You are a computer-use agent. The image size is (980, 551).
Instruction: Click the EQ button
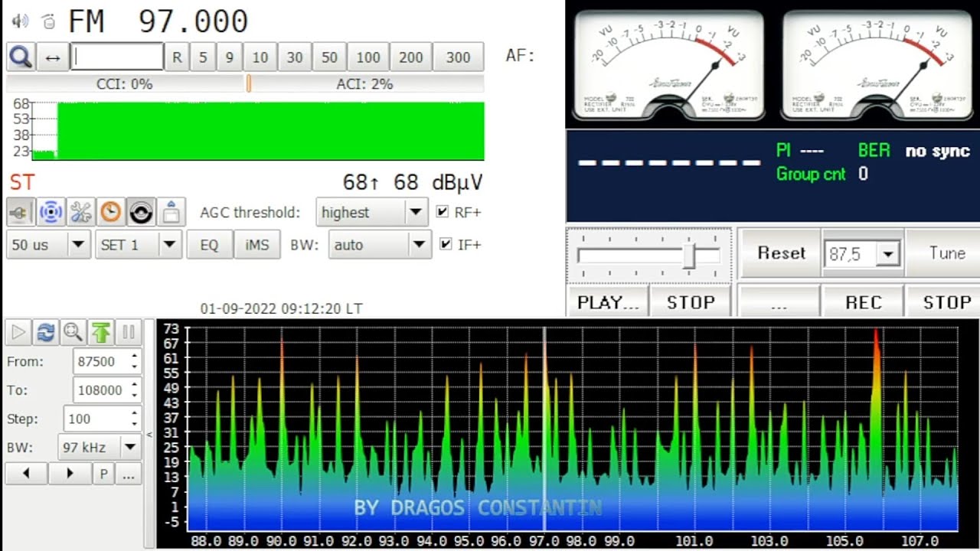tap(209, 245)
